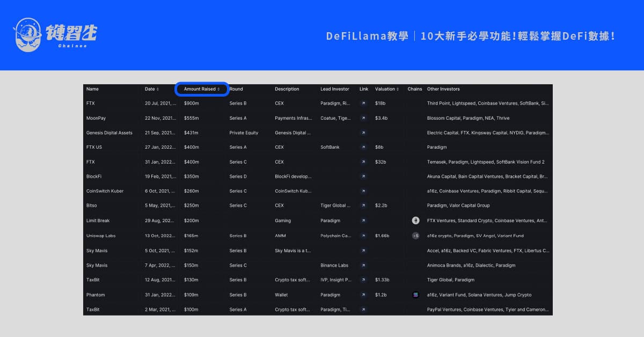Select the MoonPay name cell

(x=96, y=118)
